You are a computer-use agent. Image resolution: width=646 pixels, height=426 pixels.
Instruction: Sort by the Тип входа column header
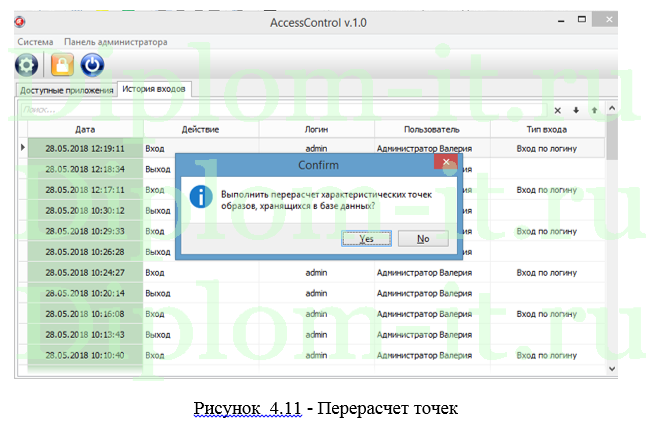547,129
